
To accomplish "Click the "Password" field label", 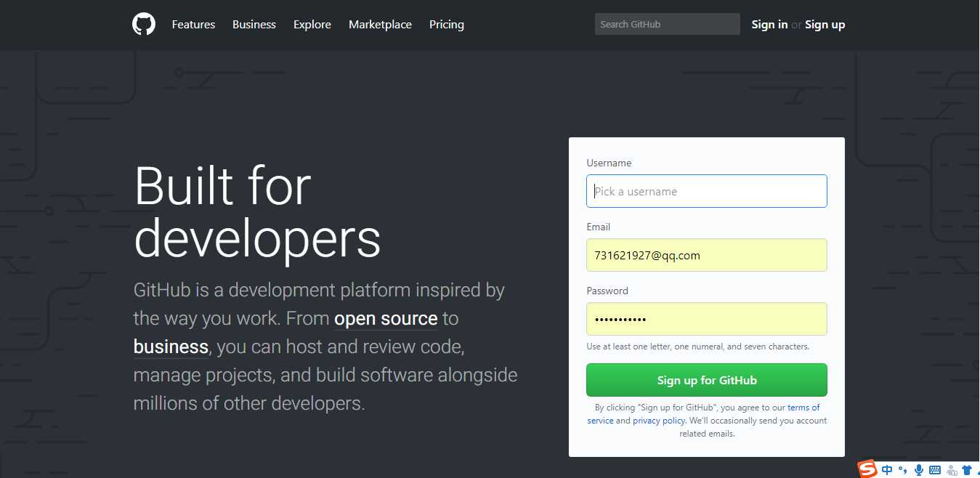I will point(607,291).
